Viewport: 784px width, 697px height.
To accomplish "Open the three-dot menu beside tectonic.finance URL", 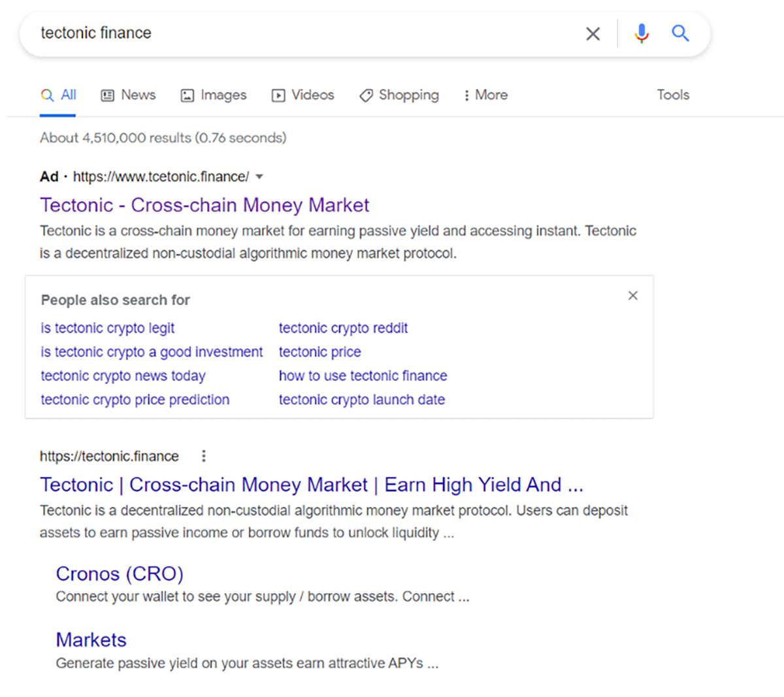I will click(204, 456).
